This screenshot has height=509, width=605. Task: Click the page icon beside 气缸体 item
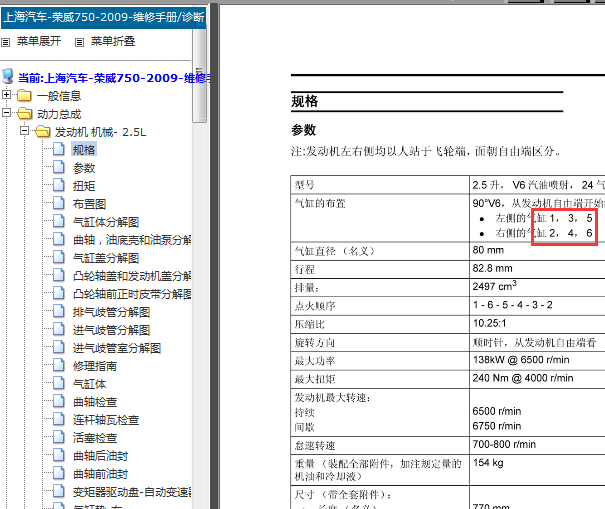coord(59,383)
